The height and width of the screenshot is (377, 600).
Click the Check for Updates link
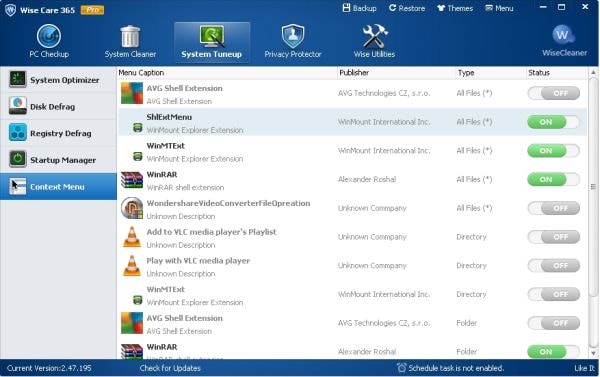pyautogui.click(x=170, y=368)
